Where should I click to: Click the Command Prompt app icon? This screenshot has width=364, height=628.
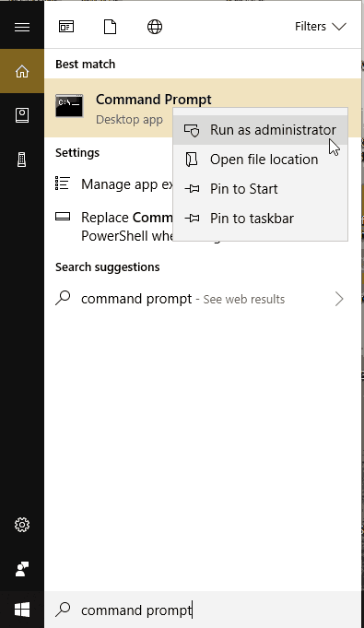click(69, 106)
